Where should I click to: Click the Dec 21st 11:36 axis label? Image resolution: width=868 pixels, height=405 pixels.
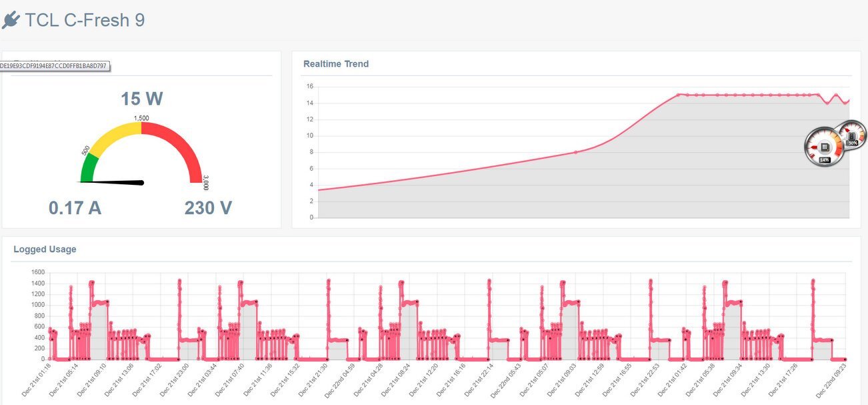coord(257,380)
